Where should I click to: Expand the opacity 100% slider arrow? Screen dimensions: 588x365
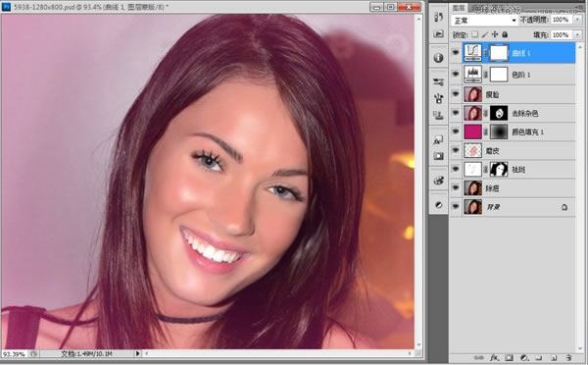(x=577, y=20)
